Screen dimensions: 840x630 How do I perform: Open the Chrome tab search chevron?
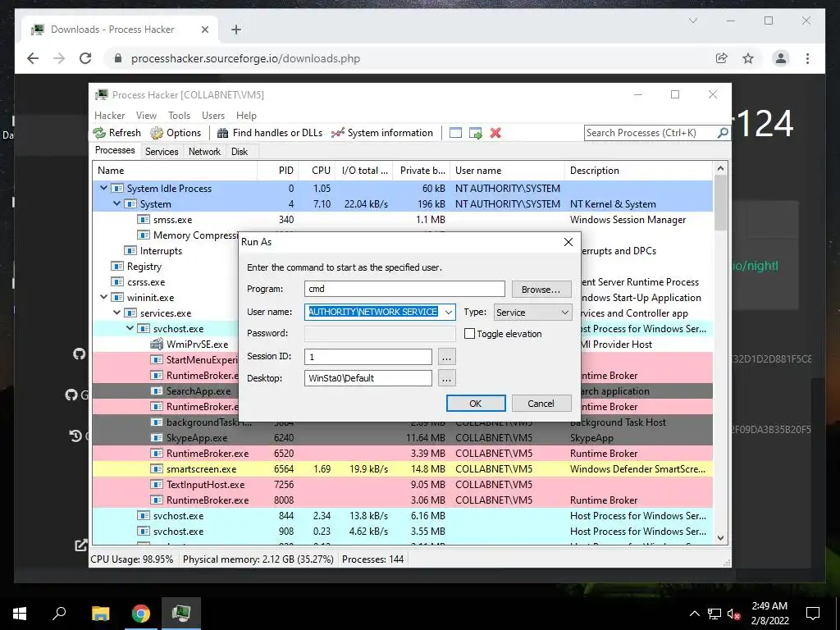pyautogui.click(x=692, y=21)
